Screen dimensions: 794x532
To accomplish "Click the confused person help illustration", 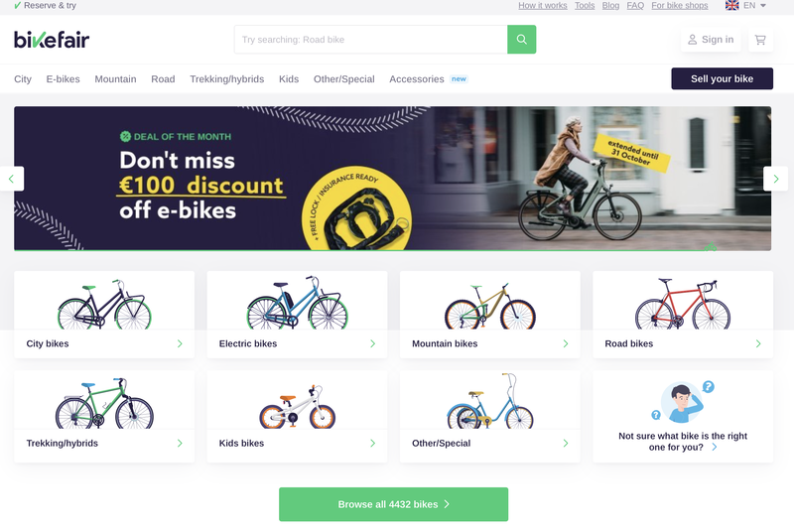I will pyautogui.click(x=683, y=402).
